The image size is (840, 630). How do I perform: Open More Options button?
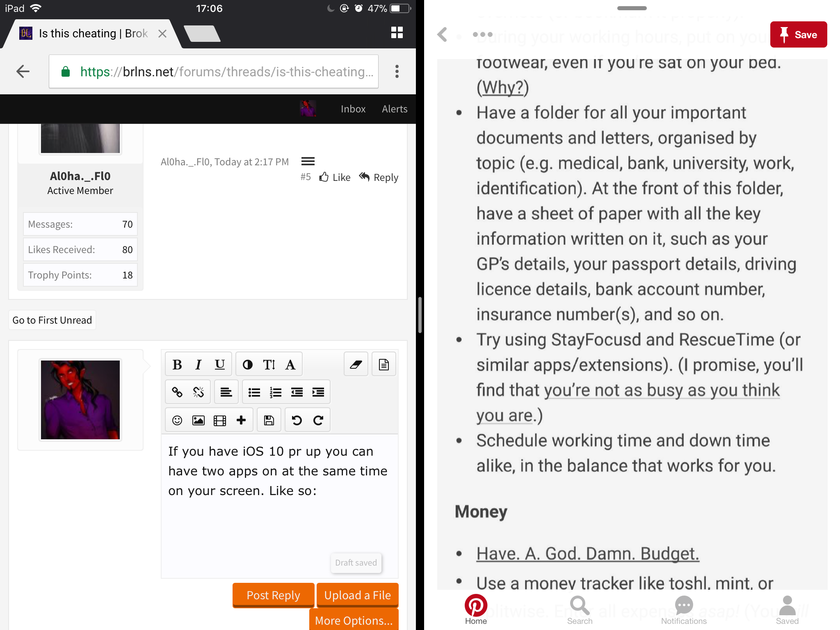(x=354, y=620)
